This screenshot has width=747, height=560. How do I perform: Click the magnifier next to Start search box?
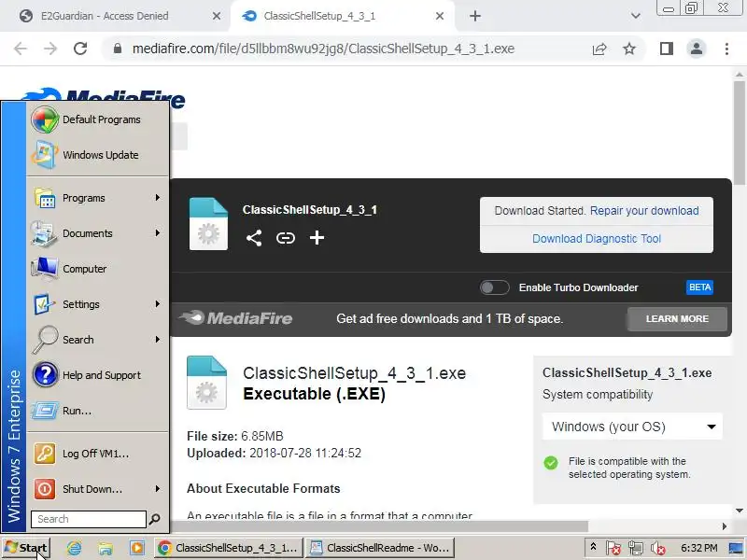tap(154, 519)
